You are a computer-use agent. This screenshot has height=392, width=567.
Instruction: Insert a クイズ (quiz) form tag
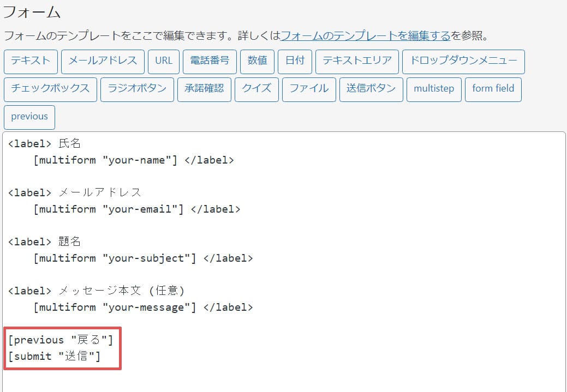pyautogui.click(x=256, y=89)
